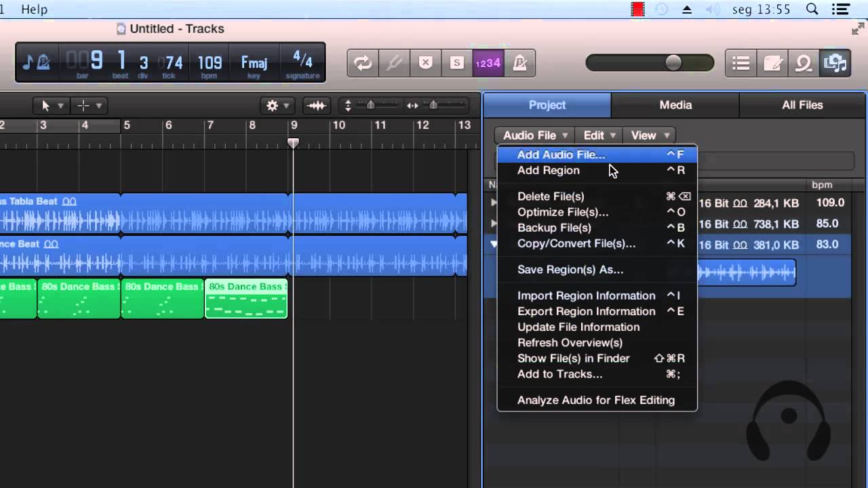Choose Update File Information menu item
The width and height of the screenshot is (868, 488).
coord(597,327)
